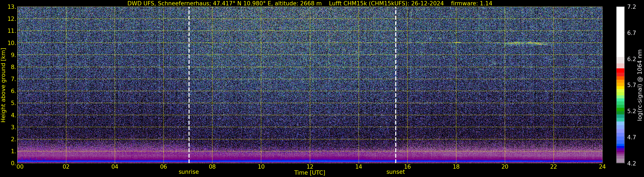Click the colorbar tick value "7.2"

tap(632, 7)
